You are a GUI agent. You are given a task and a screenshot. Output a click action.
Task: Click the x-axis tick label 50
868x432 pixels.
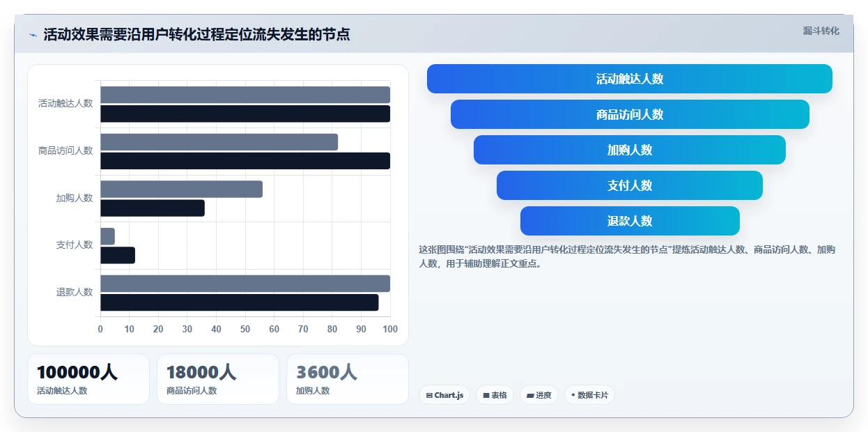(245, 329)
